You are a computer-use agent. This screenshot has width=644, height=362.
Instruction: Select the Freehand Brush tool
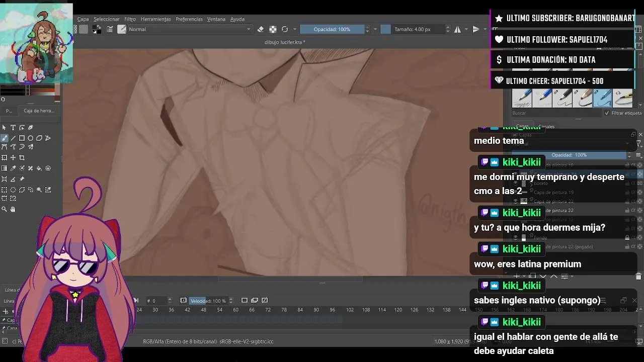point(5,138)
